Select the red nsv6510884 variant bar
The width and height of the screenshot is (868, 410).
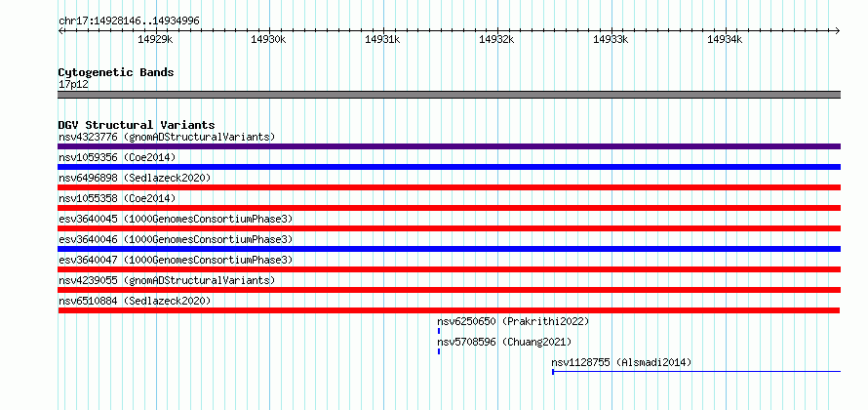pyautogui.click(x=449, y=310)
